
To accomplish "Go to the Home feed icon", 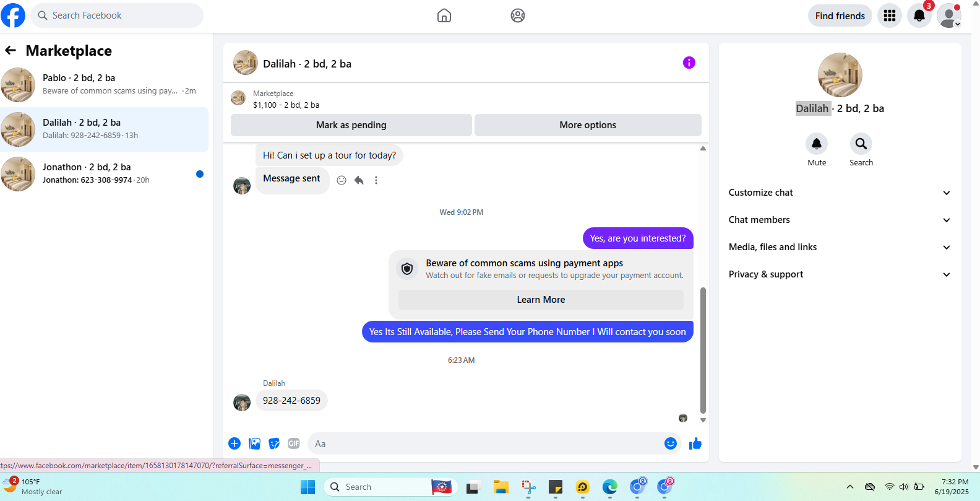I will (x=444, y=15).
